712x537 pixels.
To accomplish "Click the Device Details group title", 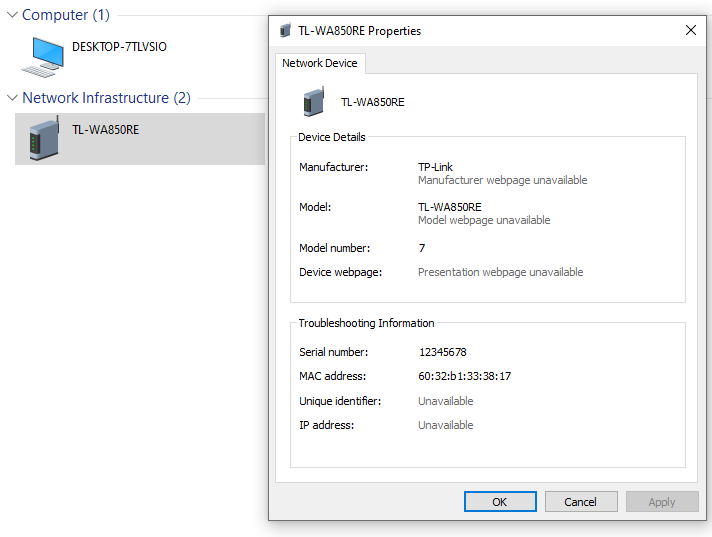I will [x=332, y=137].
